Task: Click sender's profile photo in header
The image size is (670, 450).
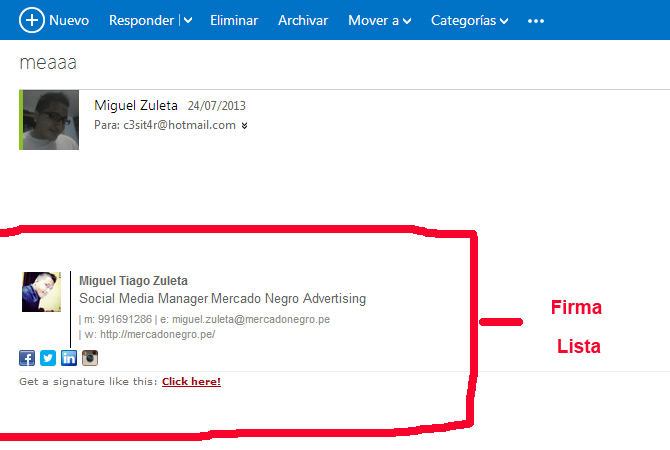Action: click(x=50, y=120)
